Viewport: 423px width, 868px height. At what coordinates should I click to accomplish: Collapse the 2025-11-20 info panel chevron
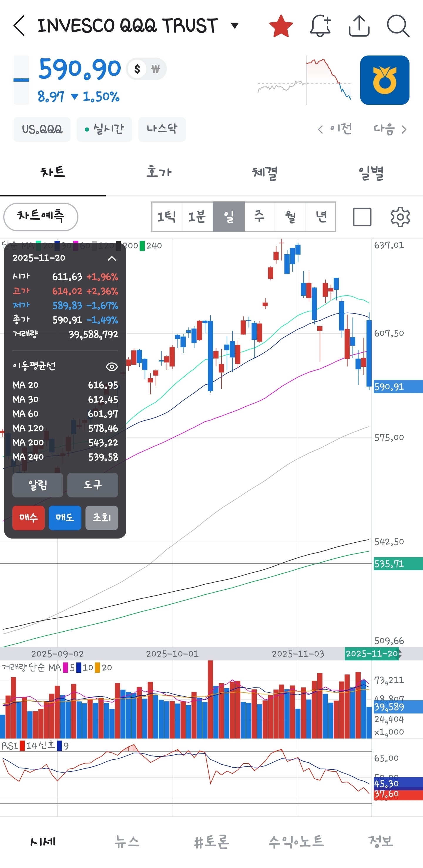tap(112, 258)
